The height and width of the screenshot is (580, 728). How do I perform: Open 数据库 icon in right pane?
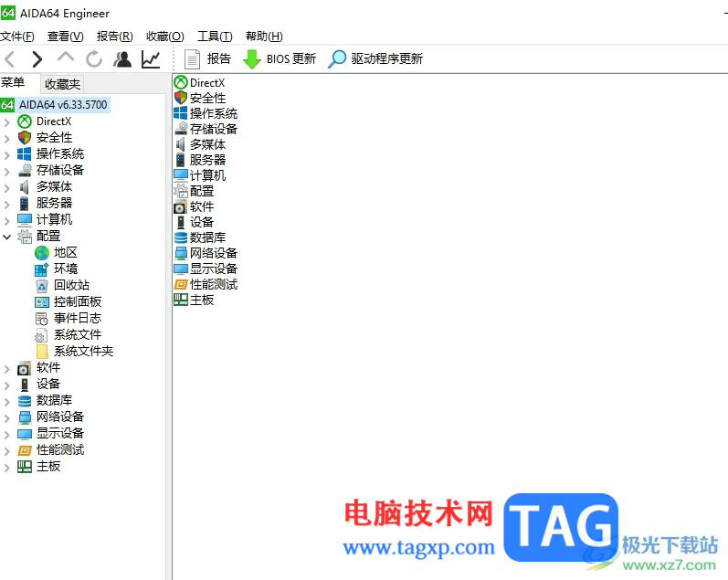tap(181, 237)
